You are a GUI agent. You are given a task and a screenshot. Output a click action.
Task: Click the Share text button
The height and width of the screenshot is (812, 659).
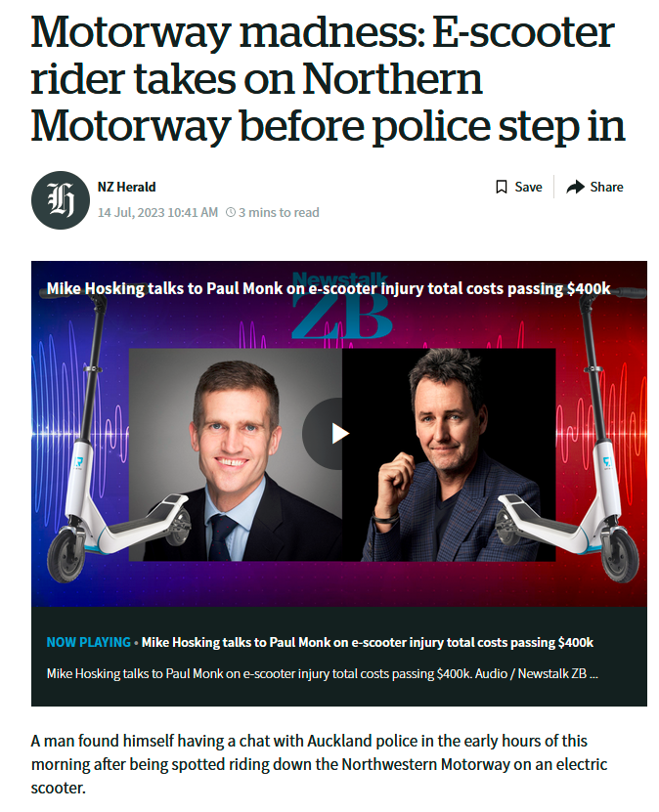click(606, 187)
